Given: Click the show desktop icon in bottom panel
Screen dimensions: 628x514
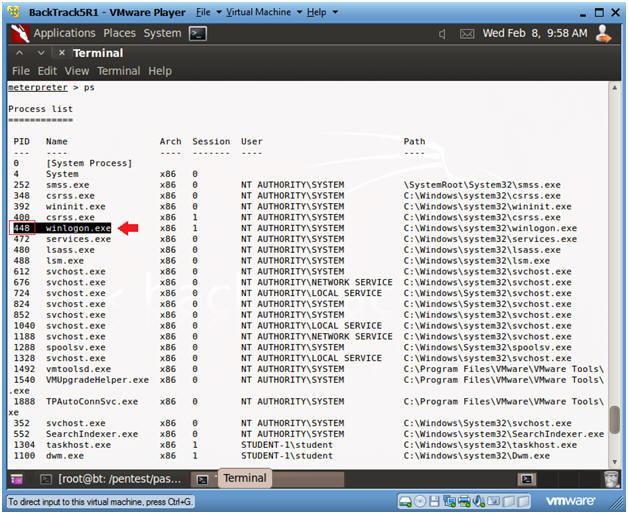Looking at the screenshot, I should (x=16, y=479).
